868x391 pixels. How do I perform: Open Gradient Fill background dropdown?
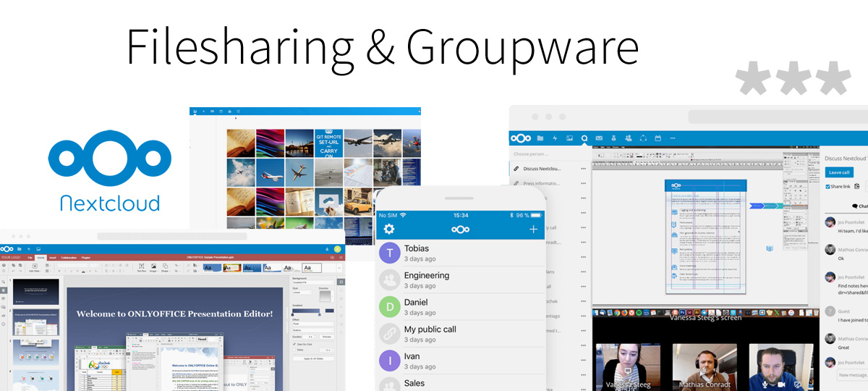(x=313, y=282)
